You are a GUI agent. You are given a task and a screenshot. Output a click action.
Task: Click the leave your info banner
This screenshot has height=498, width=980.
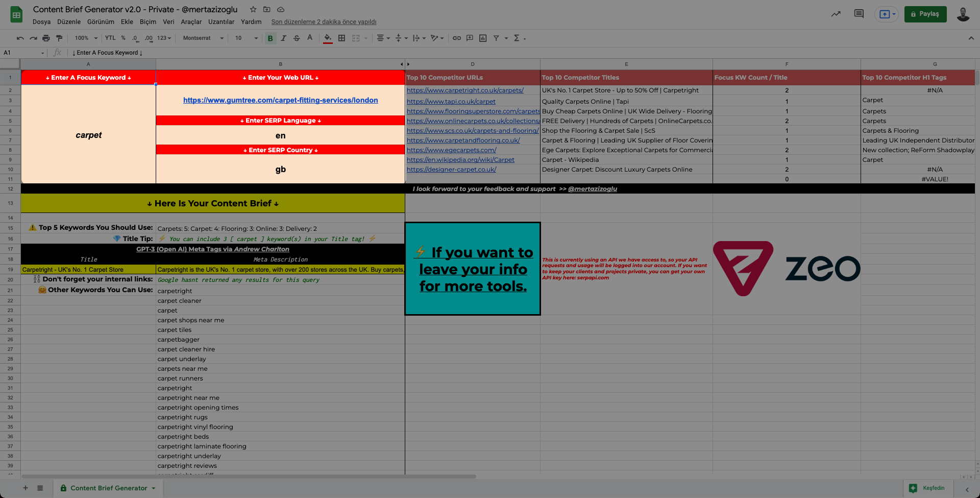tap(473, 269)
